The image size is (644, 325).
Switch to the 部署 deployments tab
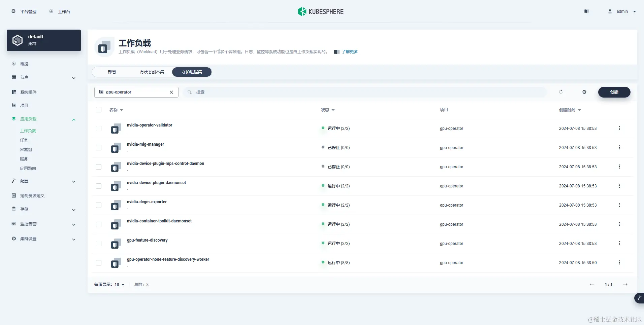[x=112, y=72]
